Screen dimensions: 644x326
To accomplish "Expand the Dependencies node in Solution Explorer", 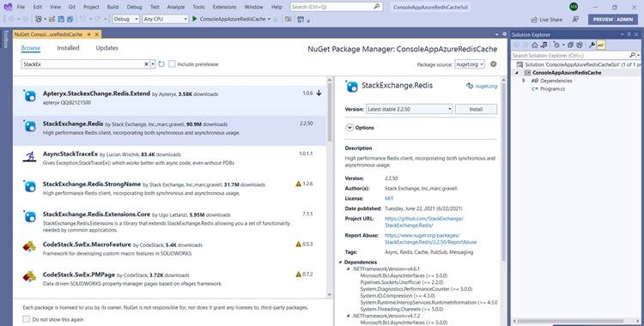I will pyautogui.click(x=523, y=81).
